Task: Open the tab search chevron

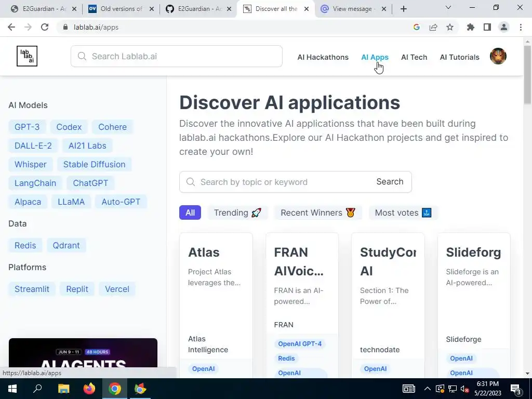Action: tap(448, 7)
